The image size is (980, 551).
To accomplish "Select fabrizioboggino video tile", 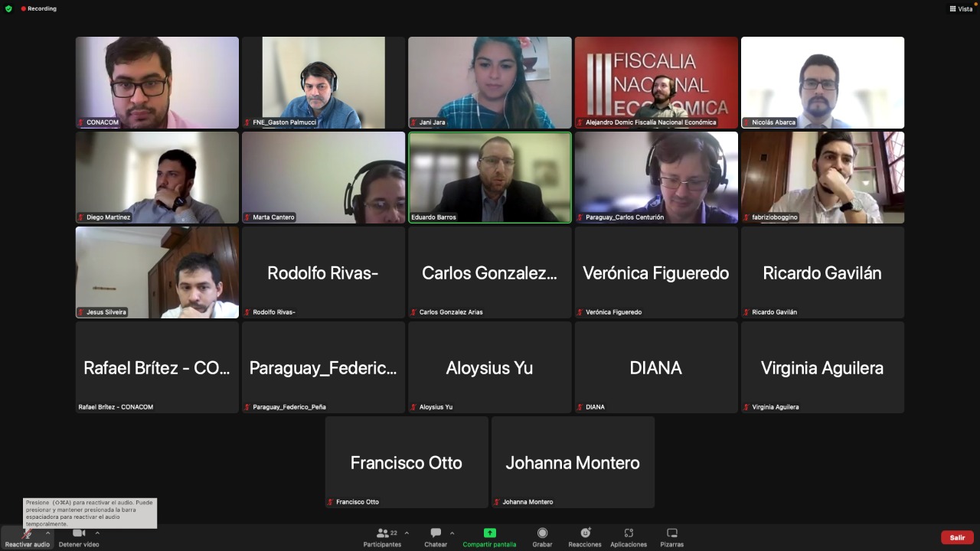I will click(822, 178).
